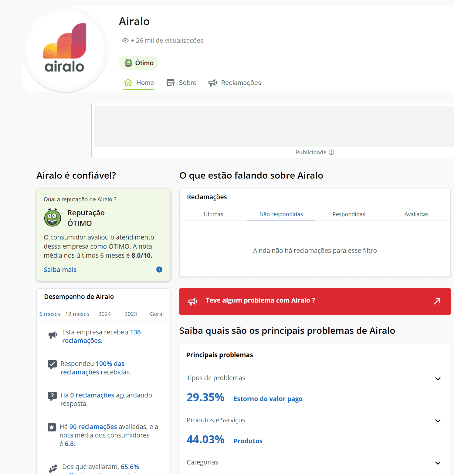Open the Produtos problem link
454x476 pixels.
[x=248, y=441]
